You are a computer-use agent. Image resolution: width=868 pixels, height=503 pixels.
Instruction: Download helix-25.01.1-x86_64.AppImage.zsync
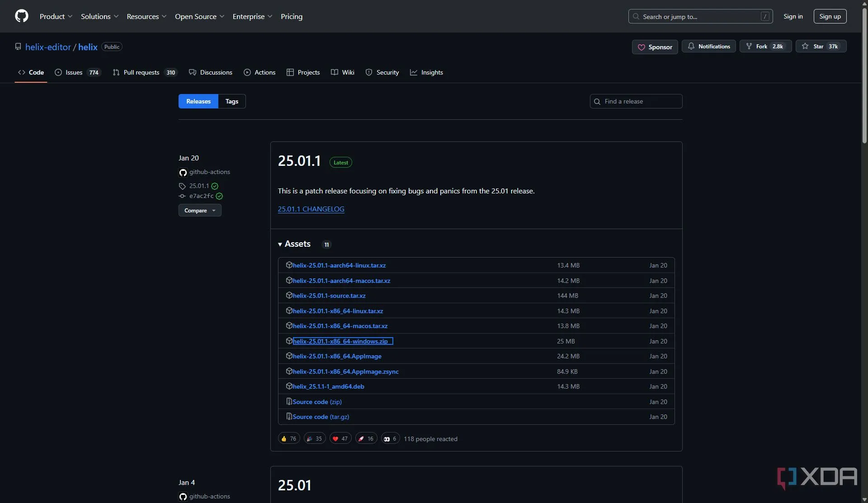(x=345, y=371)
